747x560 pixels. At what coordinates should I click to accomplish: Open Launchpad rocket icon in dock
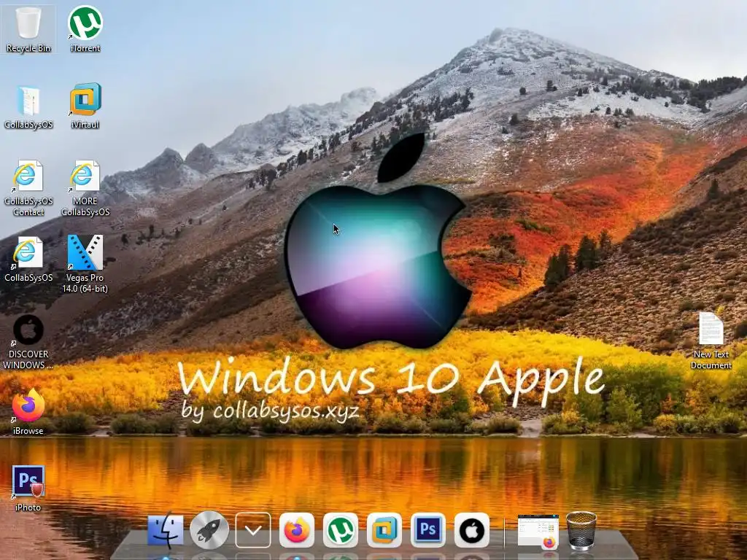click(209, 529)
